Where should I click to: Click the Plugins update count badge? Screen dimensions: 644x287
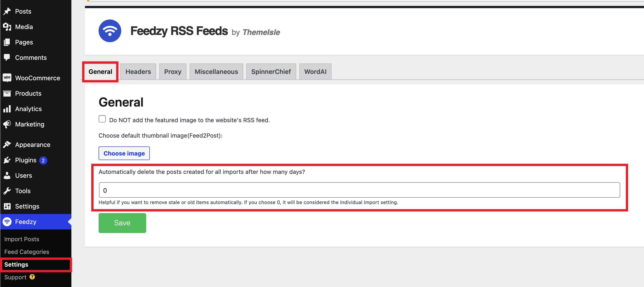pos(43,160)
